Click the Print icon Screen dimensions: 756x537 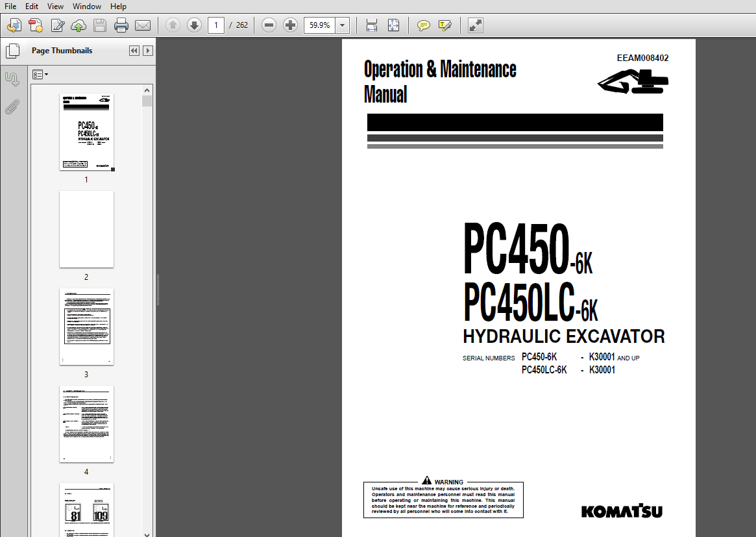(x=121, y=25)
